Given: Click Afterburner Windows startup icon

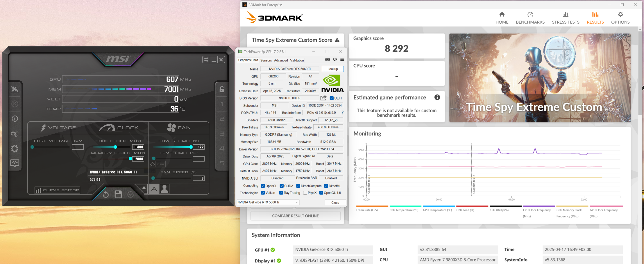Looking at the screenshot, I should (x=206, y=60).
